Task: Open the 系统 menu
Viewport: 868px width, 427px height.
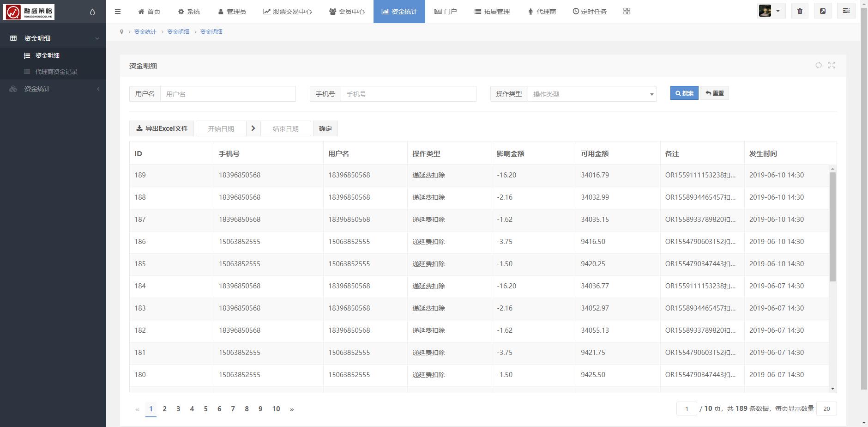Action: (189, 12)
